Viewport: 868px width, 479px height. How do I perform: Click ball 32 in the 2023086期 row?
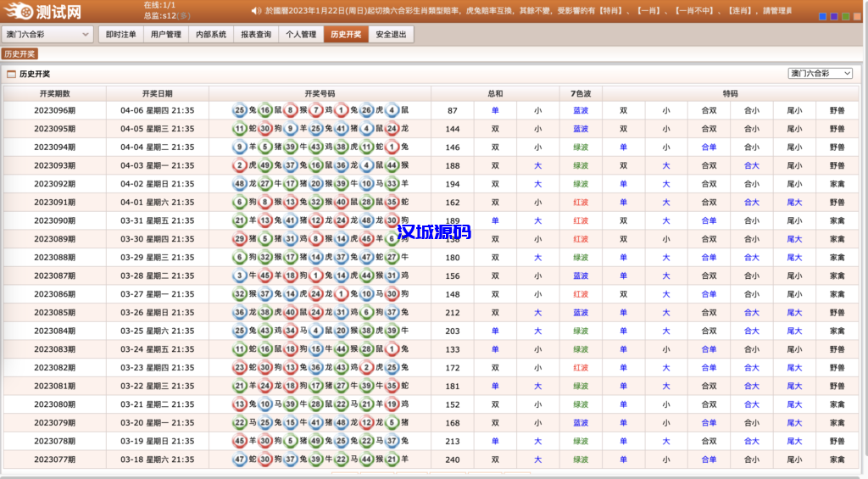[x=239, y=293]
